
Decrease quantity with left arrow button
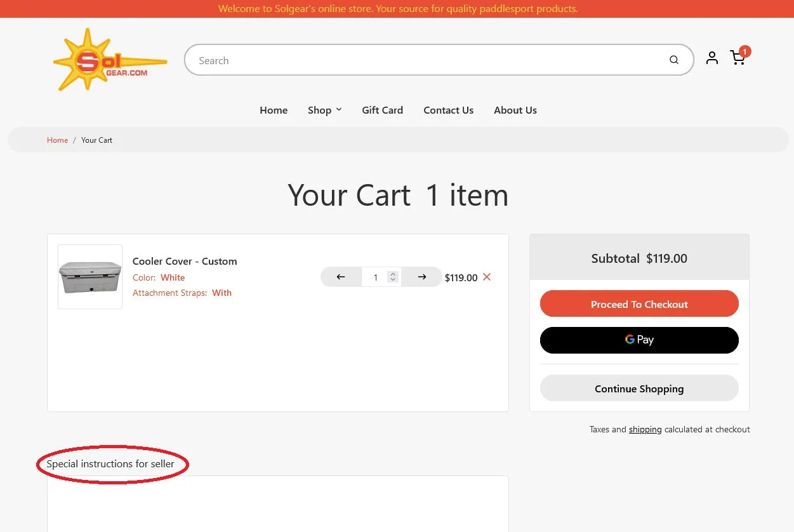pos(341,277)
